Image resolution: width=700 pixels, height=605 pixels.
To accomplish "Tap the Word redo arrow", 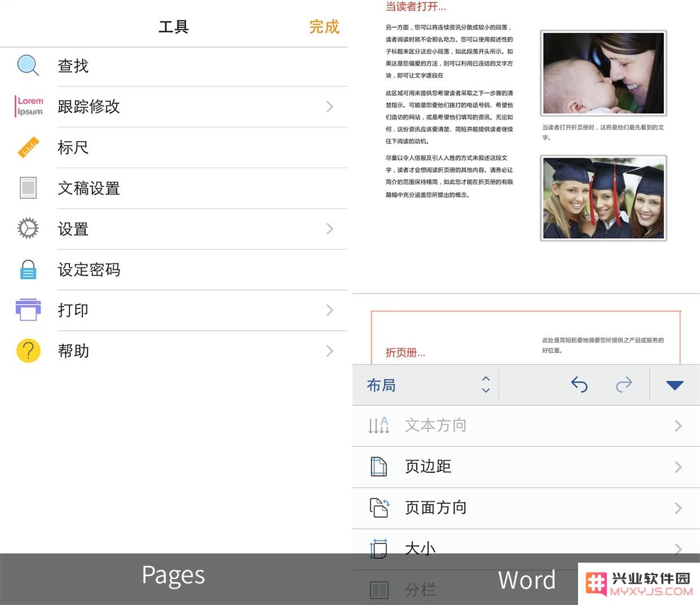I will coord(624,385).
